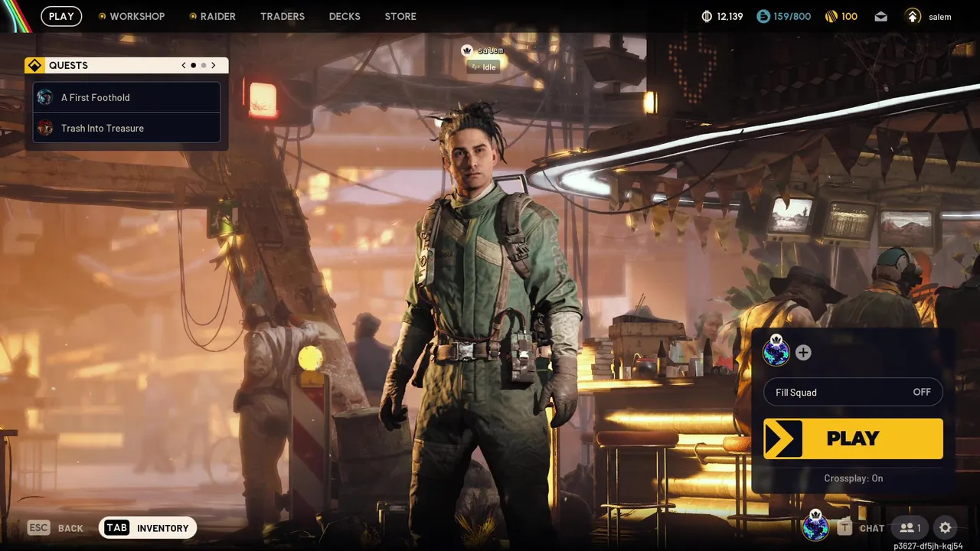This screenshot has width=980, height=551.
Task: Open the Decks tab
Action: click(x=345, y=16)
